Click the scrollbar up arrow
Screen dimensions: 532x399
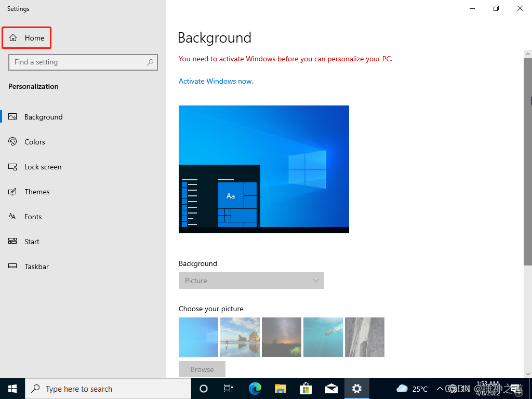click(x=528, y=54)
